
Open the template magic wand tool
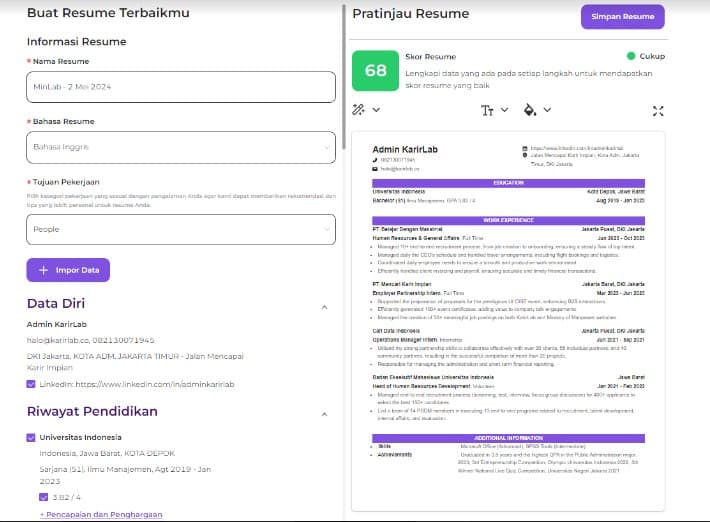tap(358, 110)
